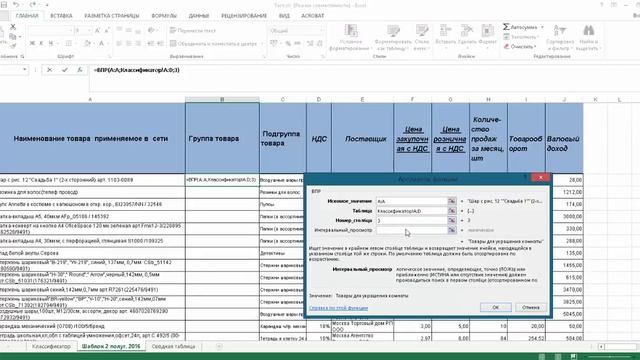Click the Insert function fx icon
This screenshot has height=360, width=640.
pos(80,70)
